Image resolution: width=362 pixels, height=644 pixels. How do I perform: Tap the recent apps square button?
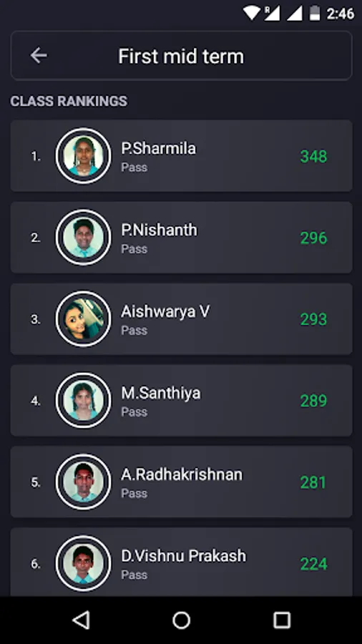[x=282, y=620]
